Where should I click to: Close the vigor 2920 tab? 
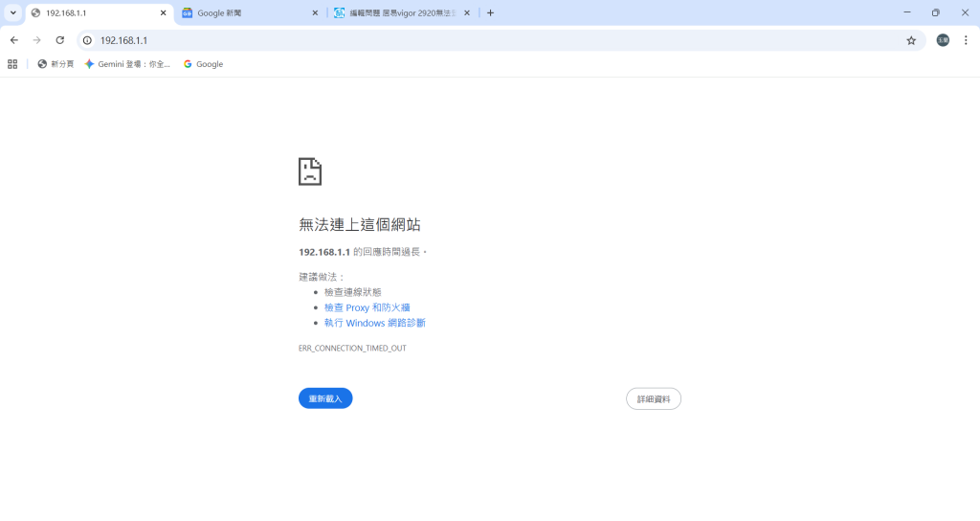[467, 13]
